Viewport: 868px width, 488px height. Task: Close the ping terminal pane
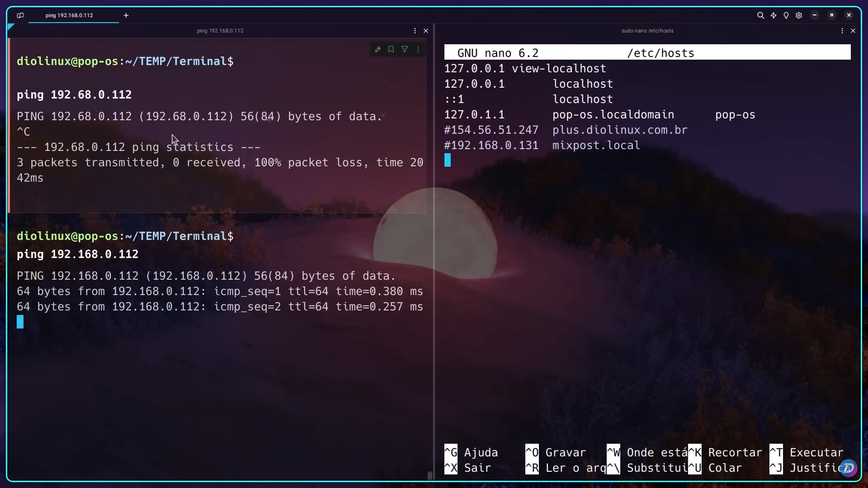[425, 30]
